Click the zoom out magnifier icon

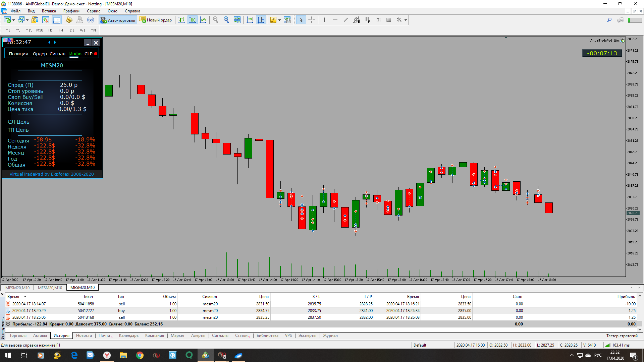[226, 20]
